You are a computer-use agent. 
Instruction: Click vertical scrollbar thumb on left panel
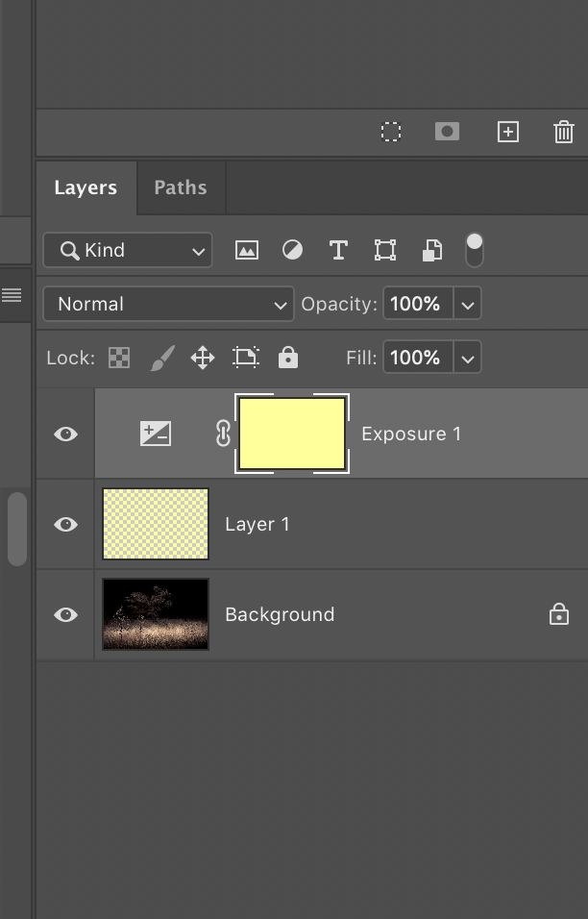pyautogui.click(x=17, y=529)
